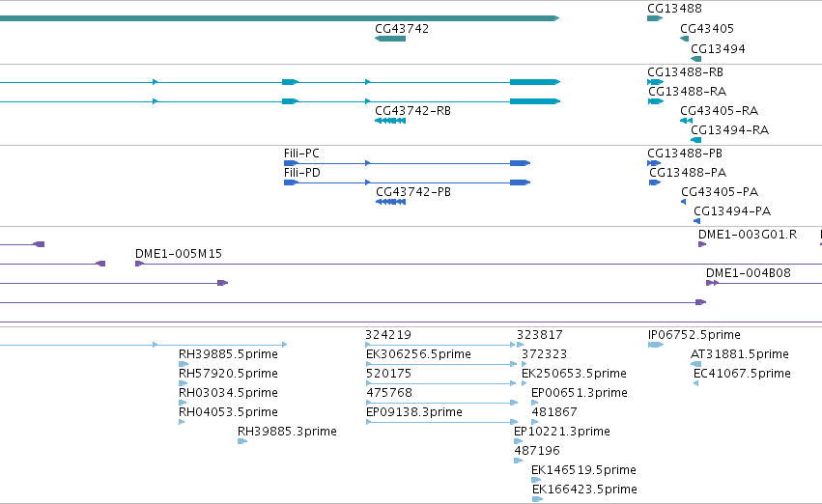The width and height of the screenshot is (822, 504).
Task: Click the 487196 arrow glyph
Action: 518,462
